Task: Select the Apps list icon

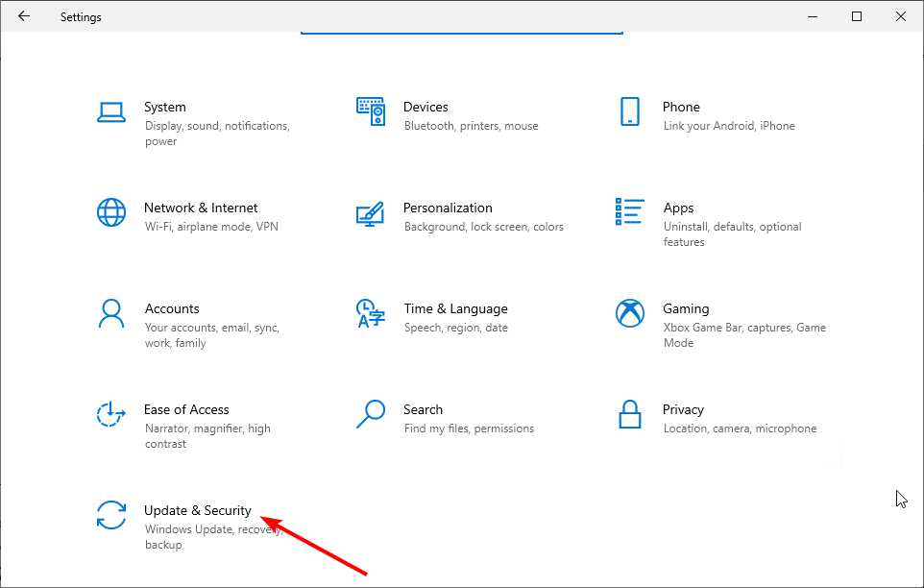Action: (630, 212)
